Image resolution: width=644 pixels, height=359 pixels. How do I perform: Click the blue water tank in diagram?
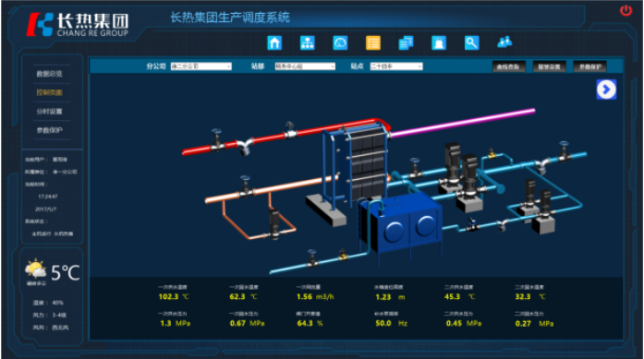pyautogui.click(x=400, y=223)
